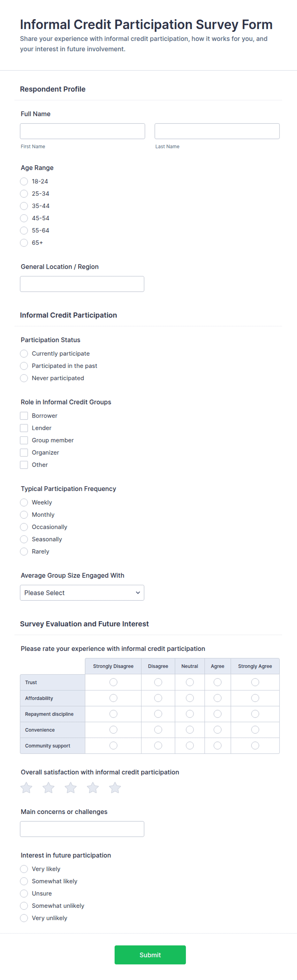Screen dimensions: 297x980
Task: Choose Currently participate status
Action: (24, 353)
